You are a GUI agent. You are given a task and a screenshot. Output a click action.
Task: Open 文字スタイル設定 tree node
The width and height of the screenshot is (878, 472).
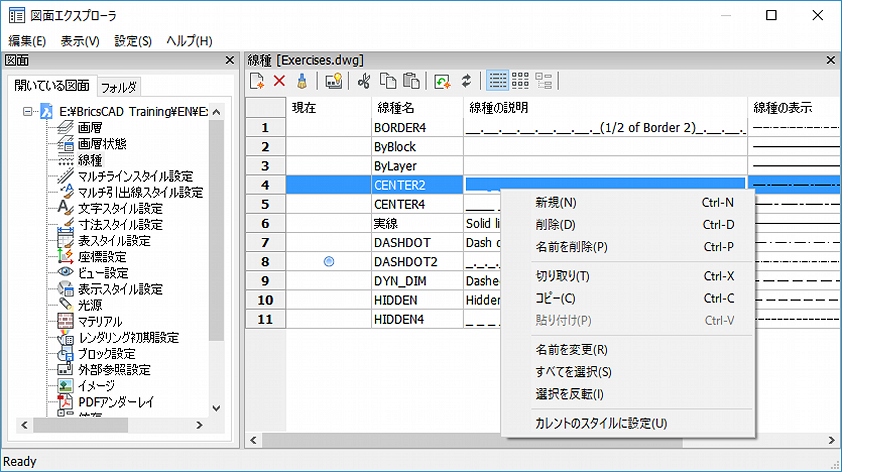coord(120,209)
